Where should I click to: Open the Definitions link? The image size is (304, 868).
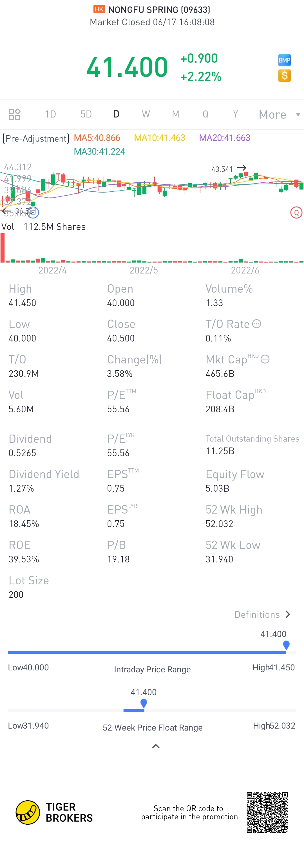pyautogui.click(x=257, y=615)
